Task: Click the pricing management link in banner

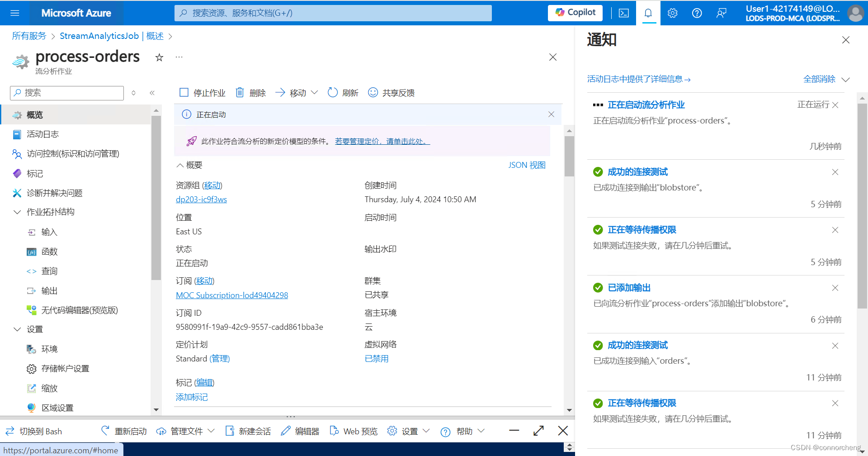Action: pyautogui.click(x=382, y=141)
